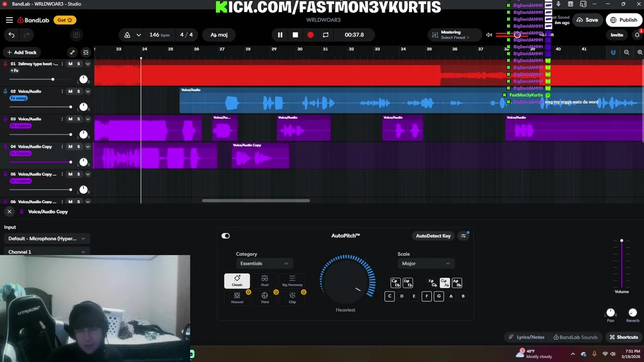Select the Natural AutoPitch preset
This screenshot has height=362, width=644.
coord(237,298)
